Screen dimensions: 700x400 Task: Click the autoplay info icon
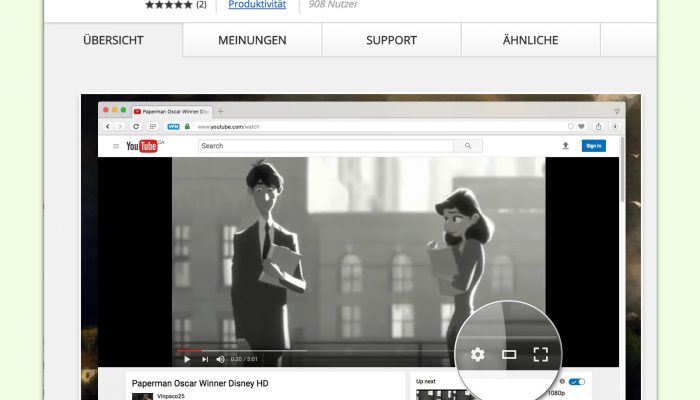pyautogui.click(x=562, y=381)
